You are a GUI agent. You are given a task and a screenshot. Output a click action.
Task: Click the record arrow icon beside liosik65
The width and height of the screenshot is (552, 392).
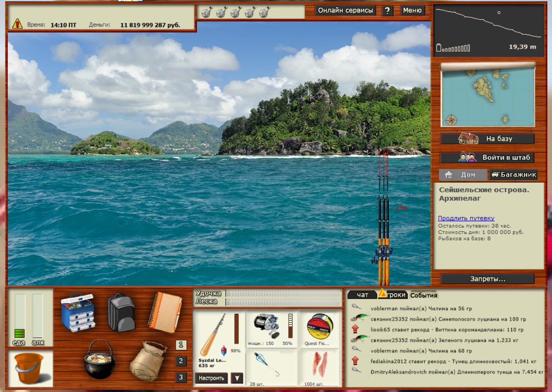click(355, 329)
